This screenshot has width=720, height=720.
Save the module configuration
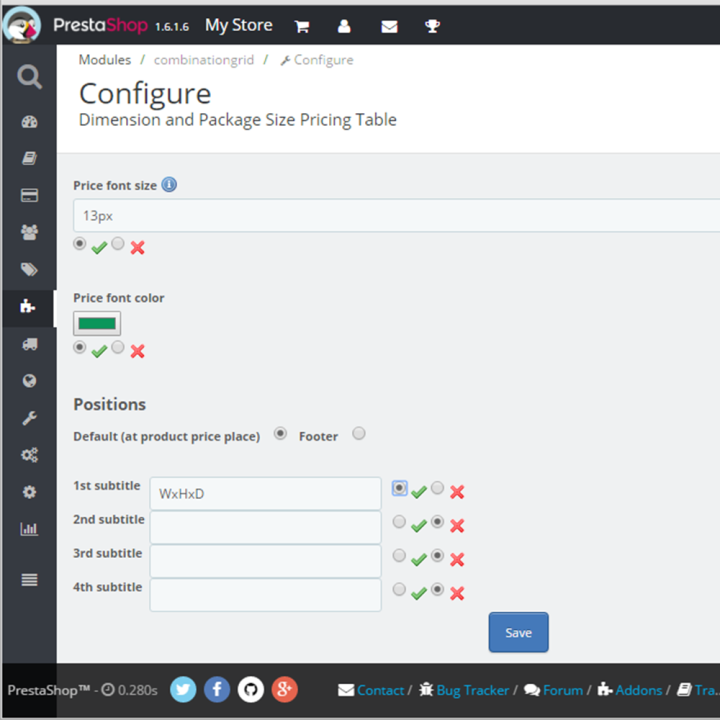pos(518,632)
